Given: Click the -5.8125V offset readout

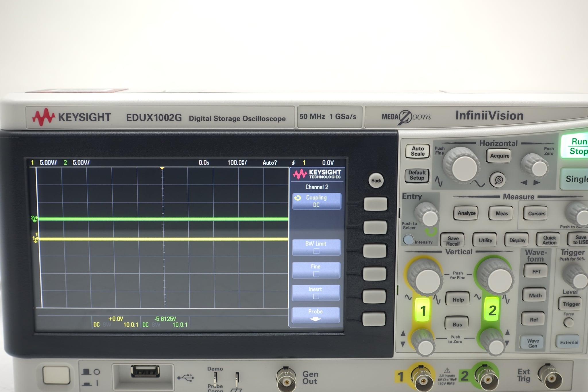Looking at the screenshot, I should [x=165, y=319].
